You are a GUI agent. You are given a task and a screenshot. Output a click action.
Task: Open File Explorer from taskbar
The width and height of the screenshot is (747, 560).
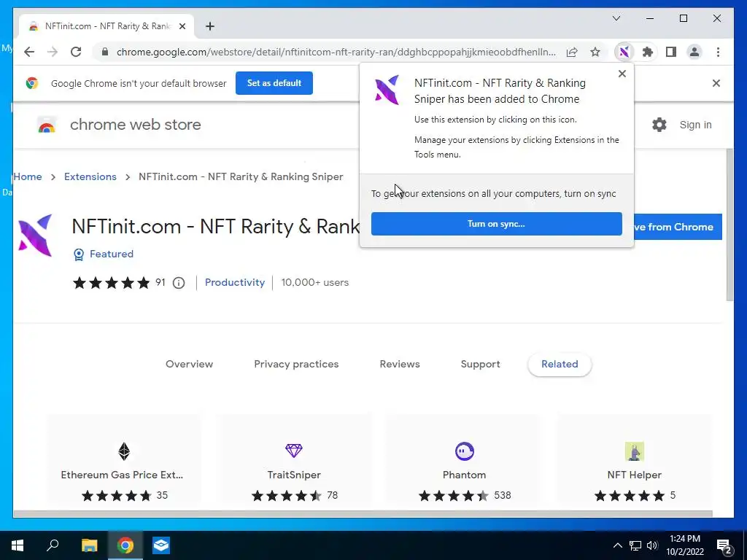click(89, 545)
